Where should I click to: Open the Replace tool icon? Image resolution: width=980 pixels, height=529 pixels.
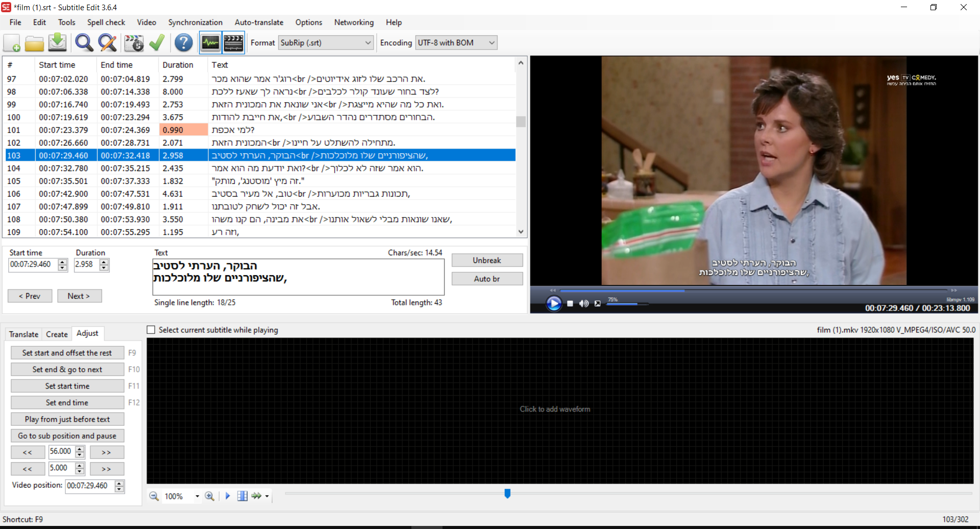pyautogui.click(x=107, y=43)
